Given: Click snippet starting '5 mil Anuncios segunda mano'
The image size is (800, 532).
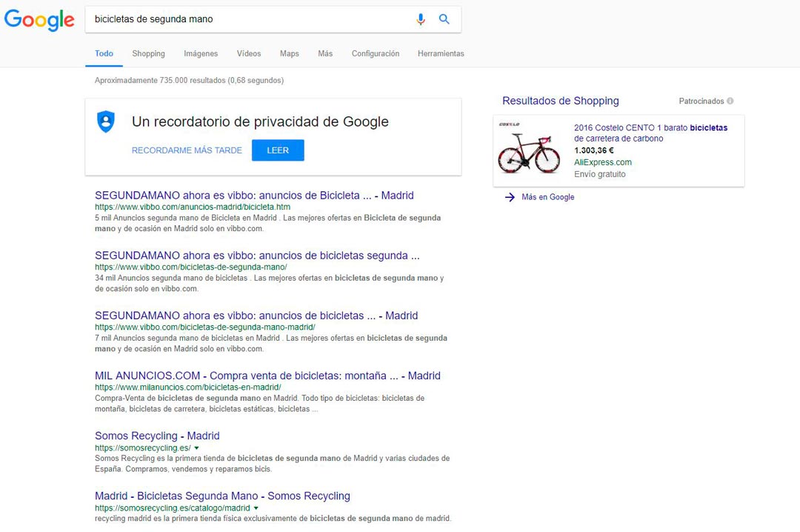Looking at the screenshot, I should point(268,223).
